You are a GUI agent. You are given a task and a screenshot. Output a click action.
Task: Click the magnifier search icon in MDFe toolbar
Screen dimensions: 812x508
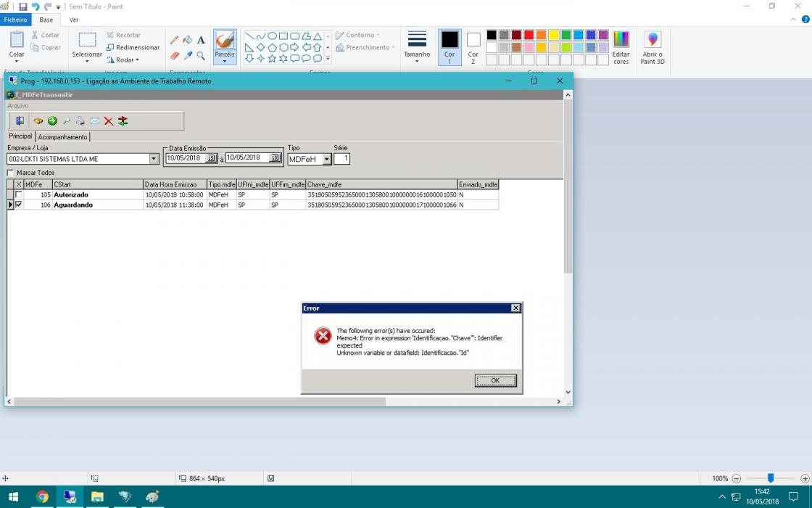click(66, 120)
